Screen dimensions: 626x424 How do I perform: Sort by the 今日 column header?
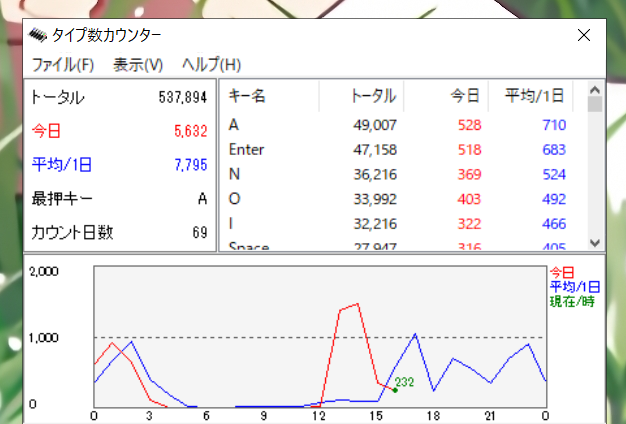click(446, 96)
